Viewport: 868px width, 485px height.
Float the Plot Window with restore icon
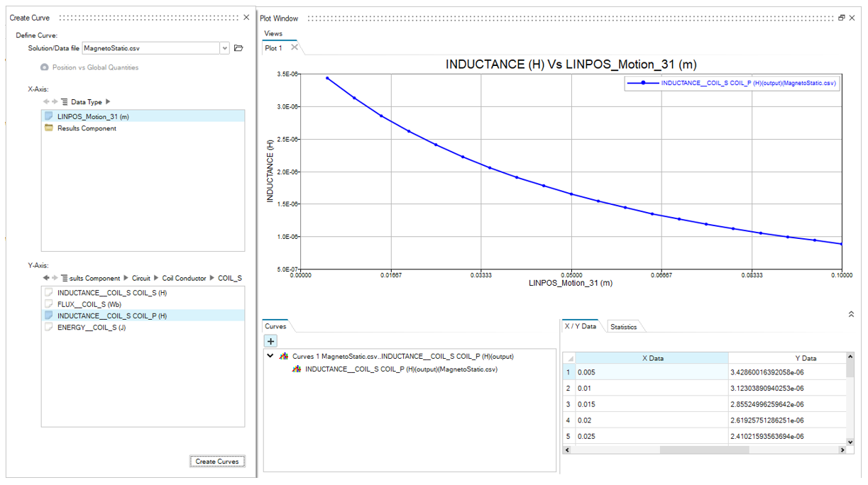[842, 18]
